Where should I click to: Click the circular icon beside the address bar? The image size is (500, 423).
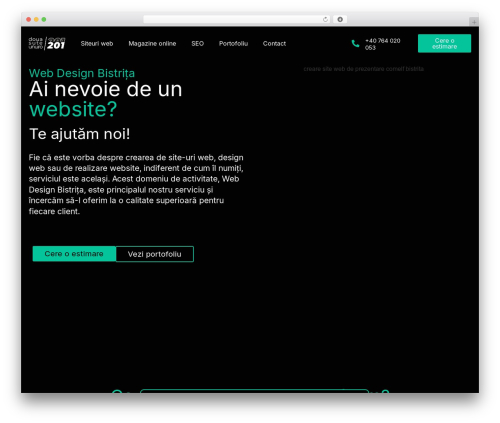tap(340, 20)
